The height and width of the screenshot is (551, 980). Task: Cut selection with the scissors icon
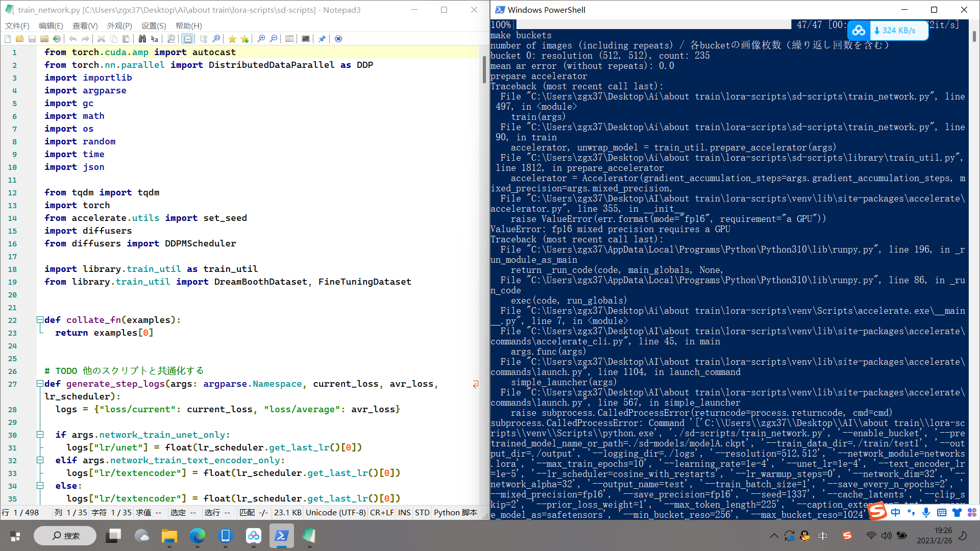click(x=101, y=39)
